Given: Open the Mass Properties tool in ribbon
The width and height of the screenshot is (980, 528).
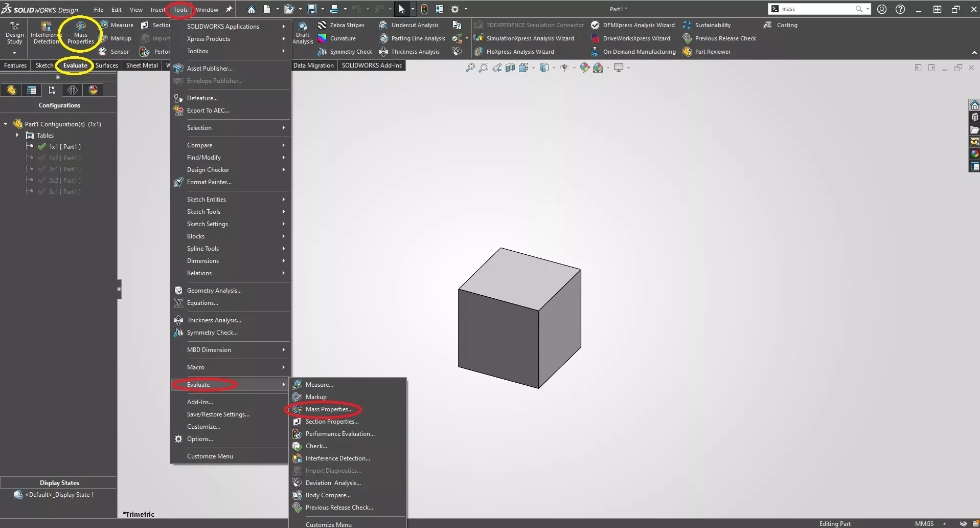Looking at the screenshot, I should pos(81,33).
